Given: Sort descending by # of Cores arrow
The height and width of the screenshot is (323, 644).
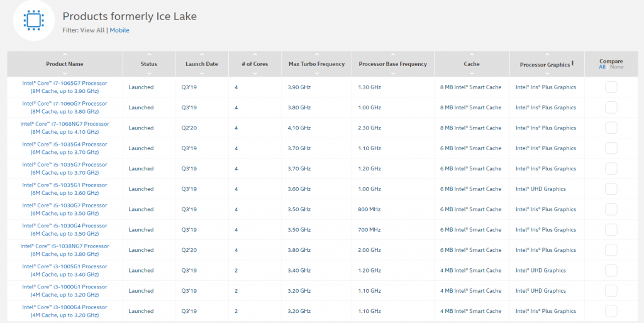Looking at the screenshot, I should click(x=255, y=74).
